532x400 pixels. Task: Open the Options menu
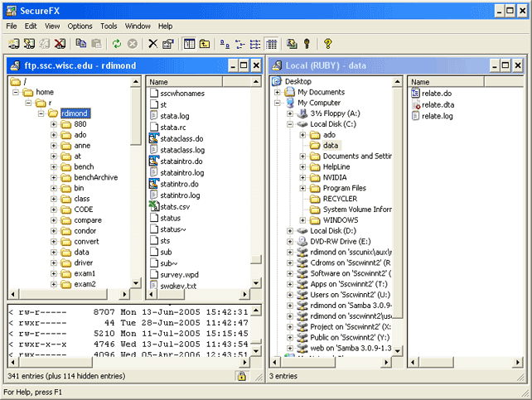point(80,27)
